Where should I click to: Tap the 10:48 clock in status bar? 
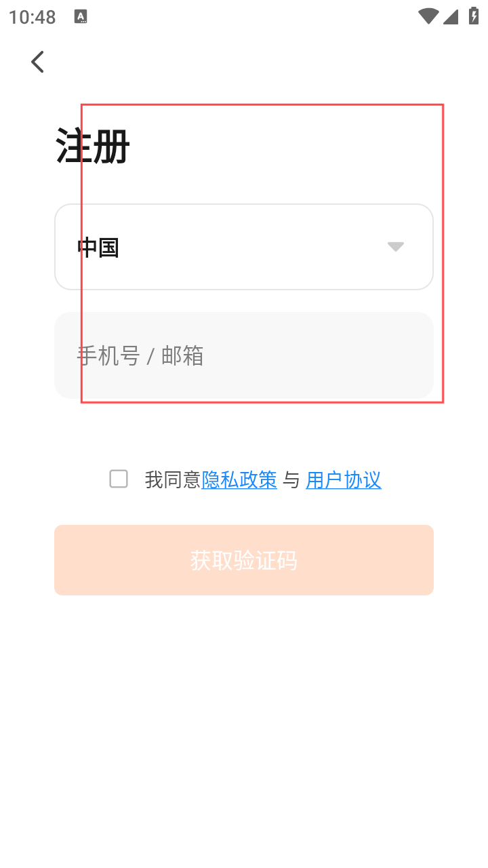[33, 17]
